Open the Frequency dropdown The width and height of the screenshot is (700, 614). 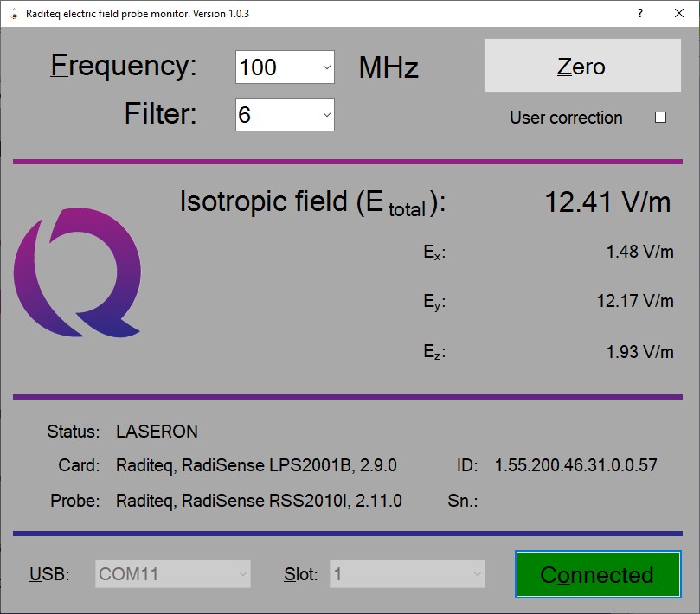tap(326, 67)
